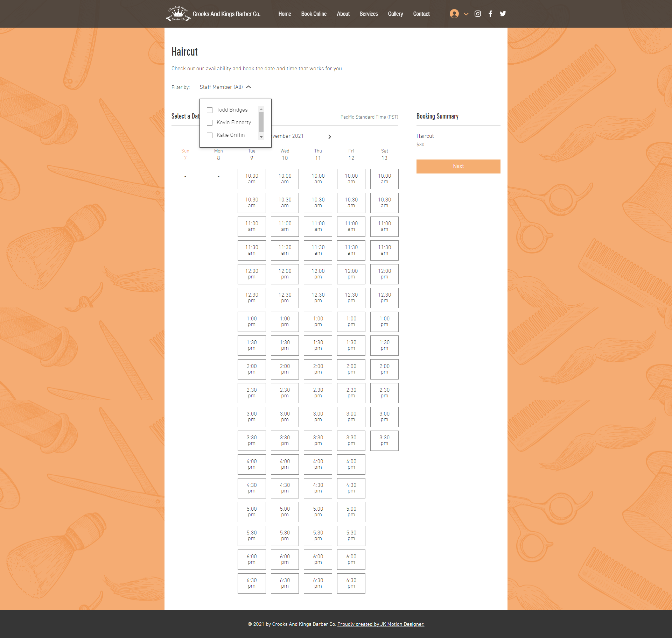Screen dimensions: 672x638
Task: Select Wednesday 10 at 6:00 pm slot
Action: 285,560
